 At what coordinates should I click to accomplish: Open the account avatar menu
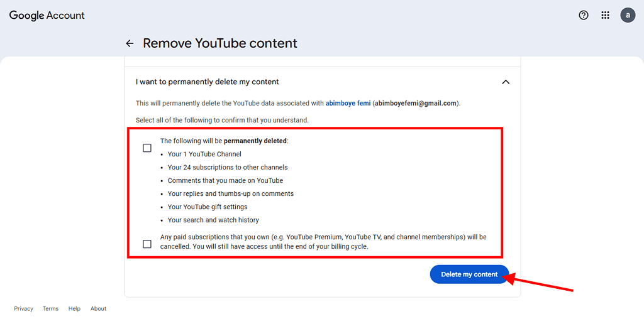(x=628, y=16)
